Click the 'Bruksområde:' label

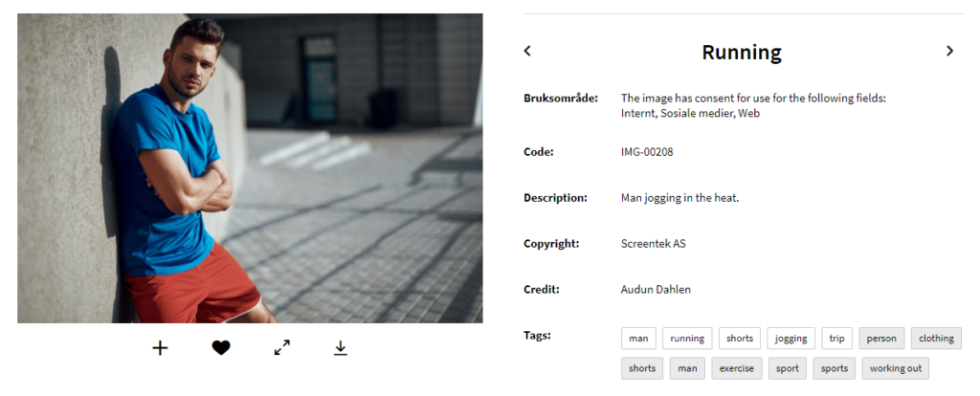pos(561,99)
